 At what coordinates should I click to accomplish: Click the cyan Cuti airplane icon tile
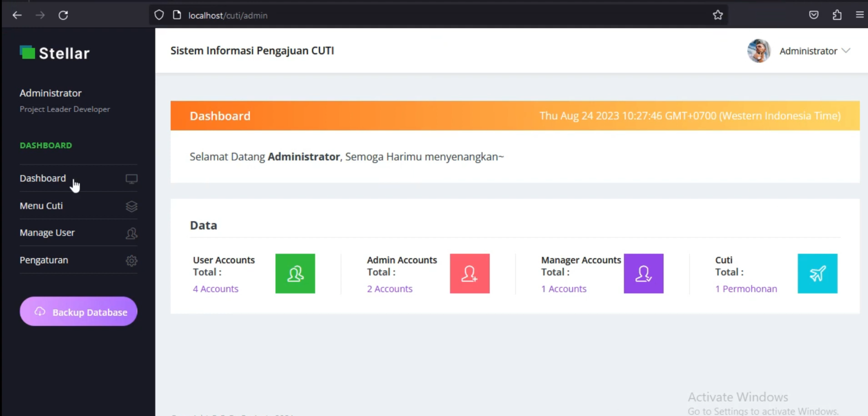click(817, 273)
